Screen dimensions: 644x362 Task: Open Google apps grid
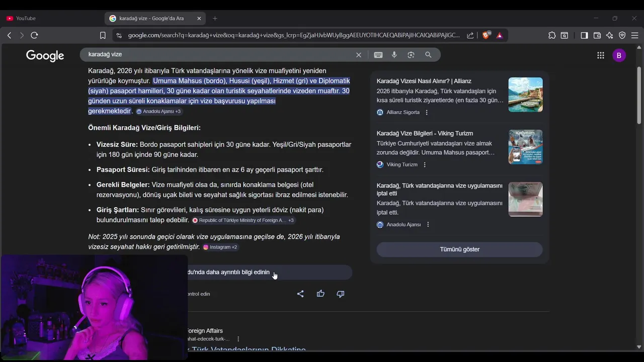pos(600,55)
